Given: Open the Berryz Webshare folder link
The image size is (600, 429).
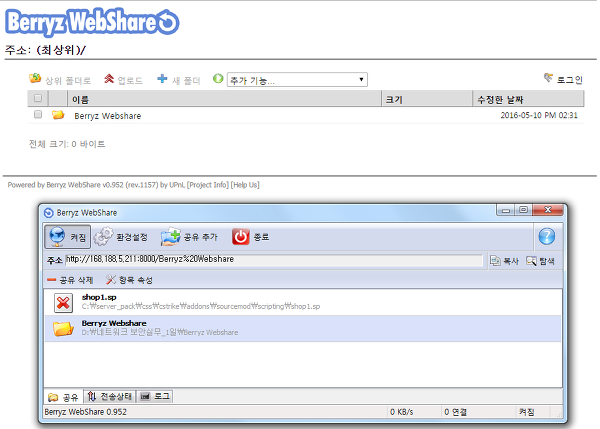Looking at the screenshot, I should pyautogui.click(x=108, y=116).
